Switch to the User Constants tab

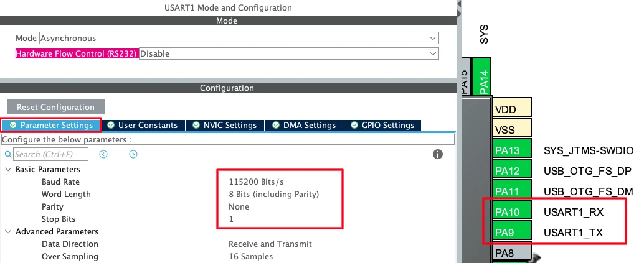pyautogui.click(x=143, y=126)
